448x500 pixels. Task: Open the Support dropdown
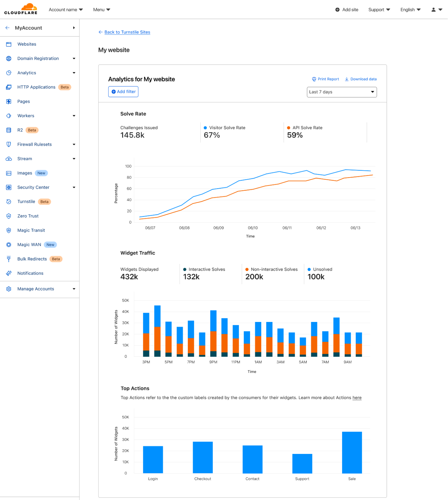coord(379,10)
